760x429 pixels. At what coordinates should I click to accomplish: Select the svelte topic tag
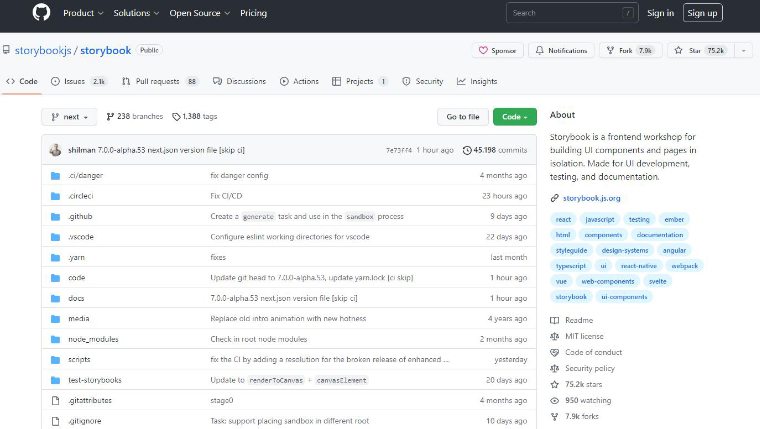(658, 282)
